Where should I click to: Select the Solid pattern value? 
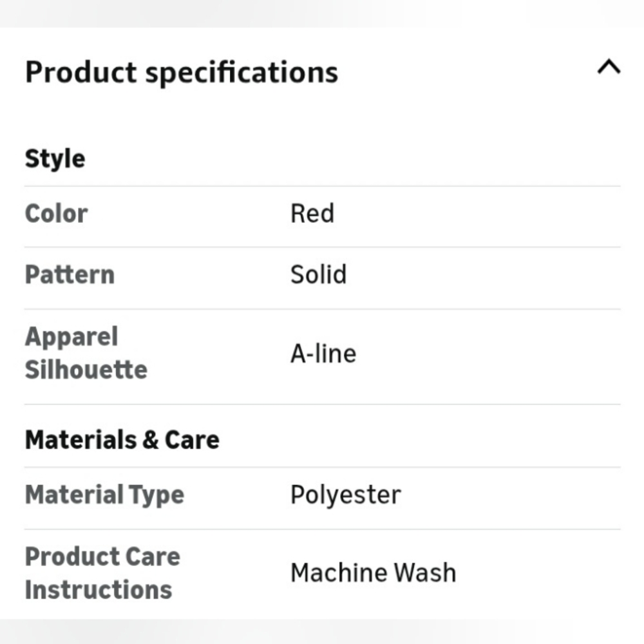(318, 275)
